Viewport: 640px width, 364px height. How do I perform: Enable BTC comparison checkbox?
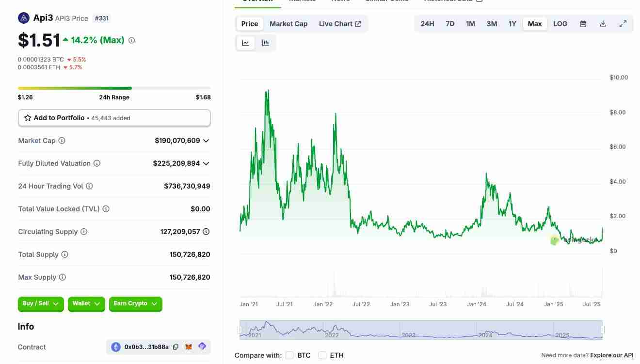point(289,355)
